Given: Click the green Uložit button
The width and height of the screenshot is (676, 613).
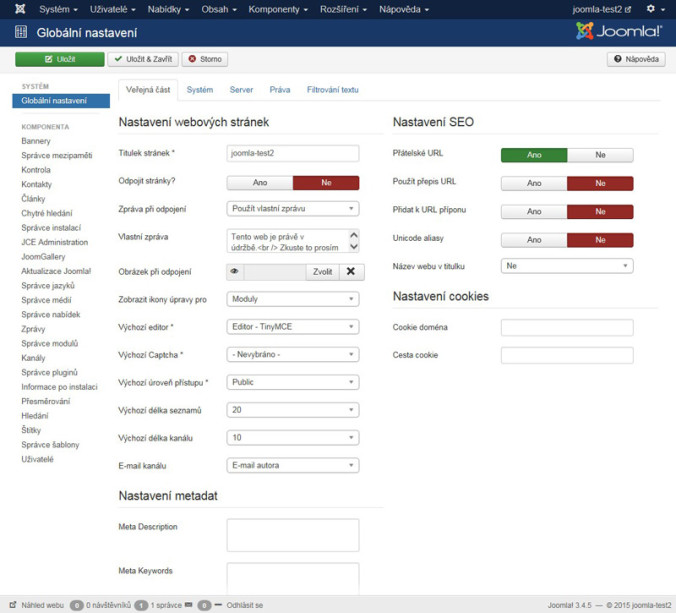Looking at the screenshot, I should click(x=59, y=59).
